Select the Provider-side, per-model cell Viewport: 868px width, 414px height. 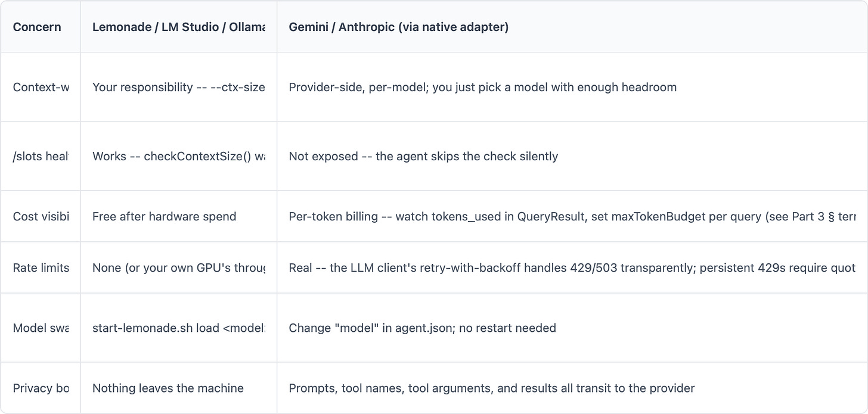(x=572, y=87)
